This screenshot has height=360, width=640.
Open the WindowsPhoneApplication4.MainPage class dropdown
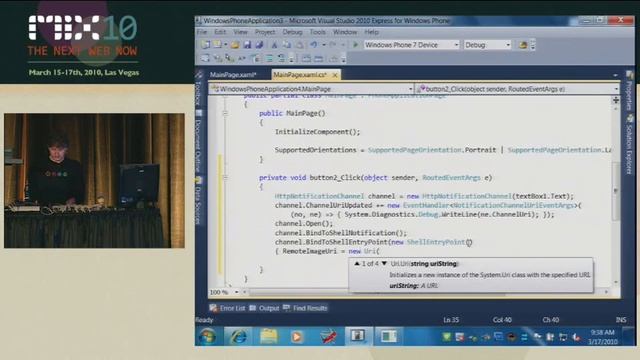click(x=411, y=89)
